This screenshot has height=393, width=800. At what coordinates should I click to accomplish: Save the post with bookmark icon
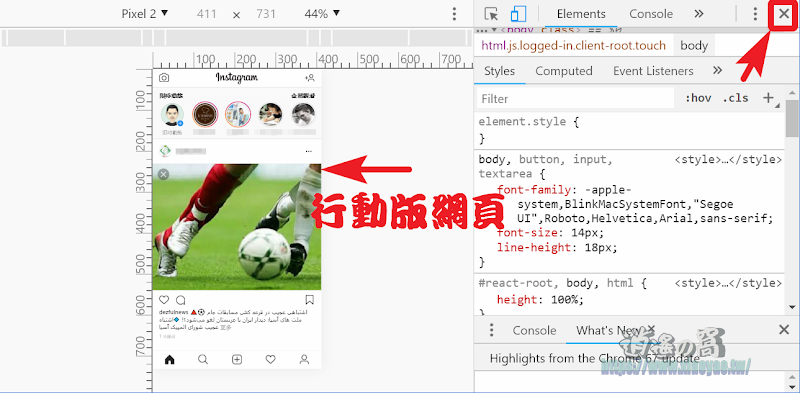pyautogui.click(x=310, y=300)
